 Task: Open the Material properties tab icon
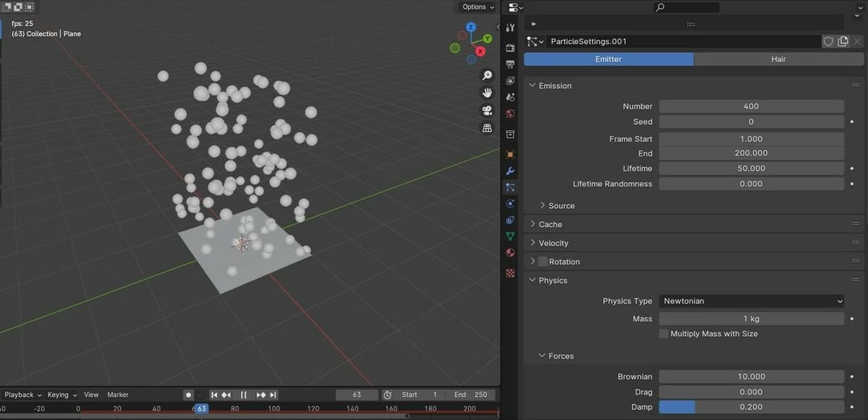click(x=510, y=253)
